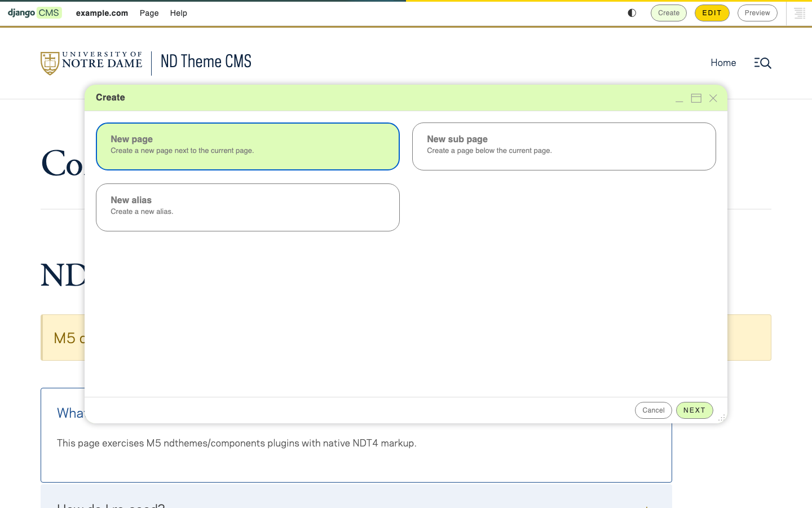Maximize the Create dialog

(x=696, y=98)
